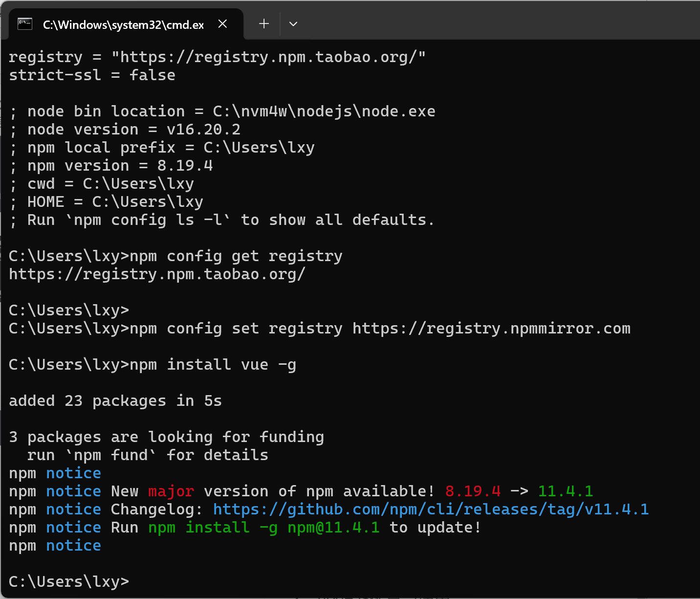Click the node bin location line
700x599 pixels.
tap(222, 111)
